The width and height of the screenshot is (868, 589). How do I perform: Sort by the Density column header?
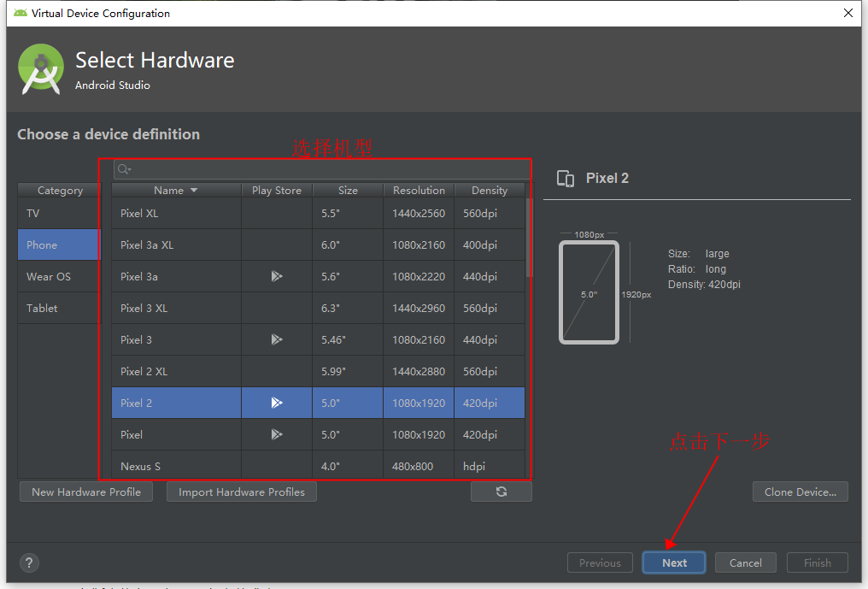[490, 190]
